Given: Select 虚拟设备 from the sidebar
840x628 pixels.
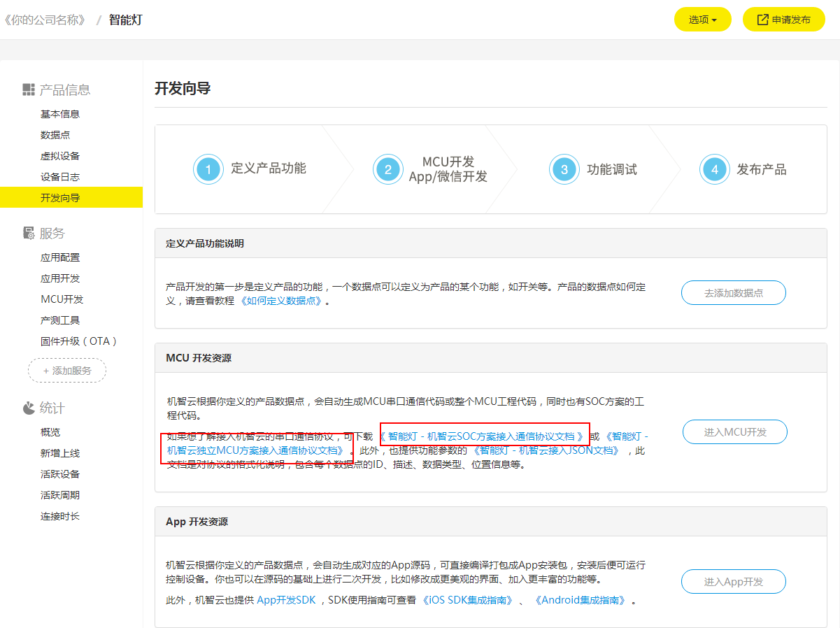Looking at the screenshot, I should [x=60, y=156].
